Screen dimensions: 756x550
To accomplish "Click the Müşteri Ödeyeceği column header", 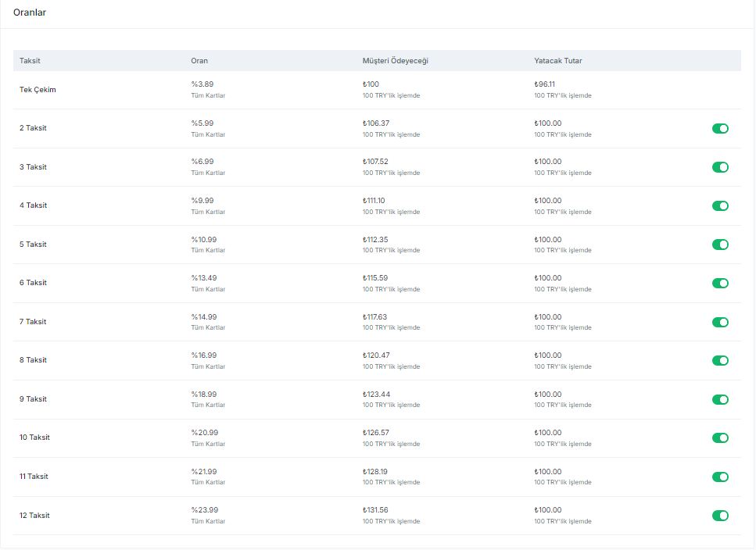I will click(396, 61).
